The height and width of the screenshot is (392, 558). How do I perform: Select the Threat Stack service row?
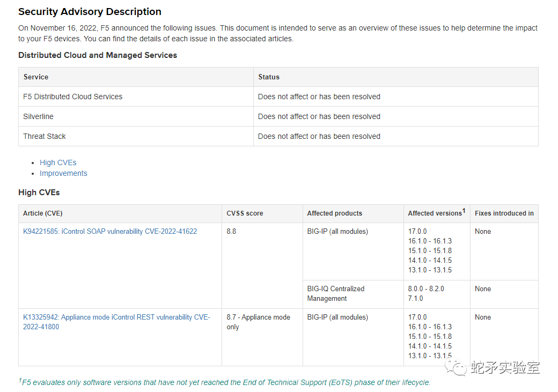pos(45,136)
